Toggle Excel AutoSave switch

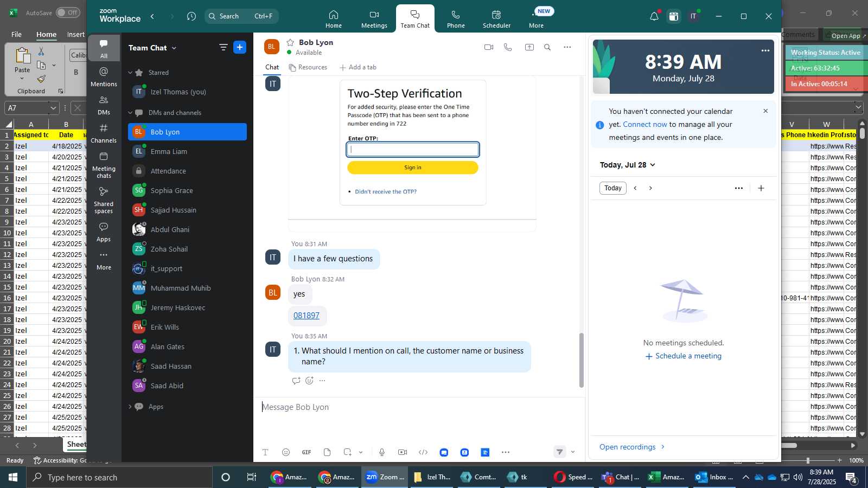tap(68, 12)
